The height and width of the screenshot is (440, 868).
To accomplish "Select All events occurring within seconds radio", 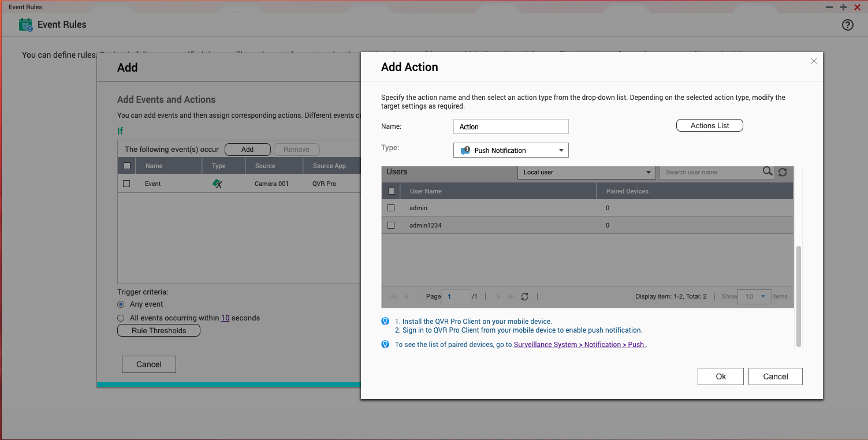I will pos(121,318).
